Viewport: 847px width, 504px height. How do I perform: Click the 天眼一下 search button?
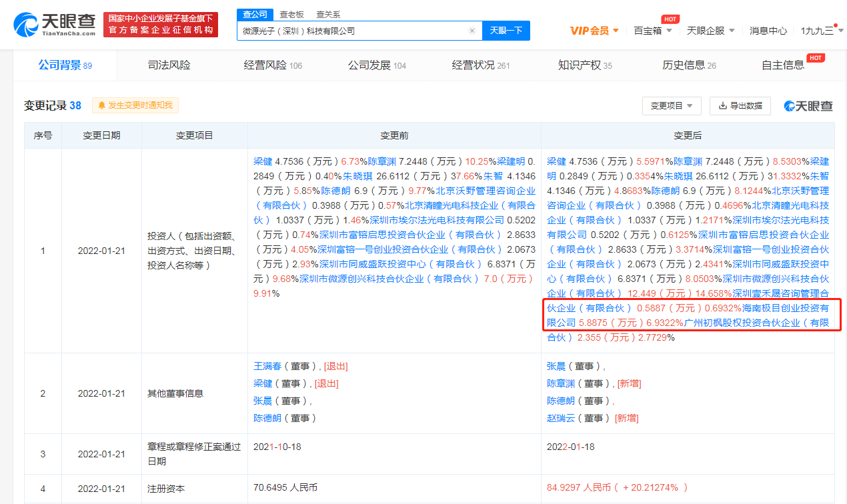pos(506,31)
